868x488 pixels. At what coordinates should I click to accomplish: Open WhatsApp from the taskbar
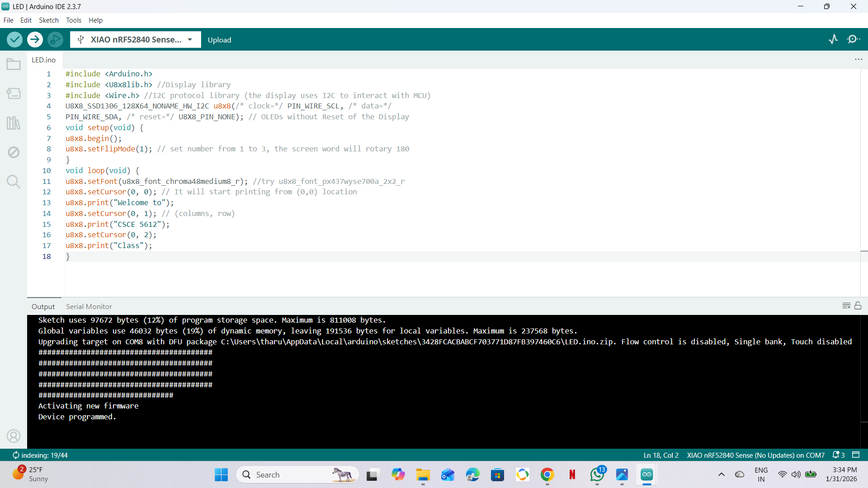point(597,474)
